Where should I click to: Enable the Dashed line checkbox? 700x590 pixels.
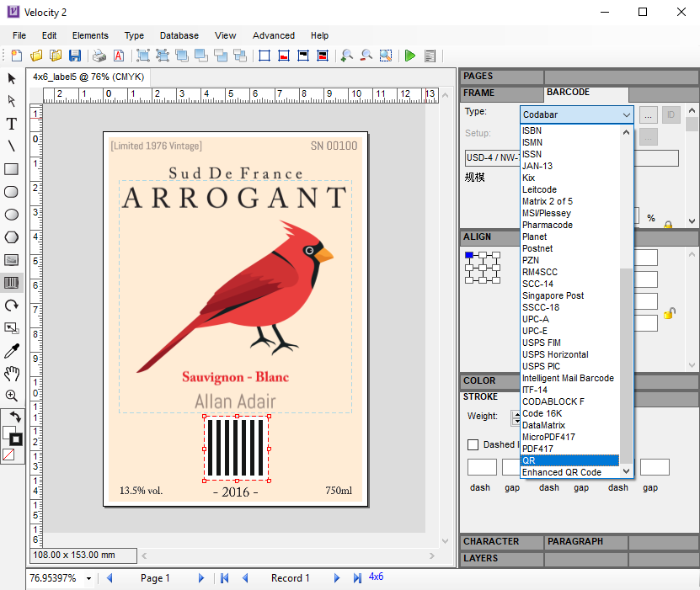coord(473,444)
